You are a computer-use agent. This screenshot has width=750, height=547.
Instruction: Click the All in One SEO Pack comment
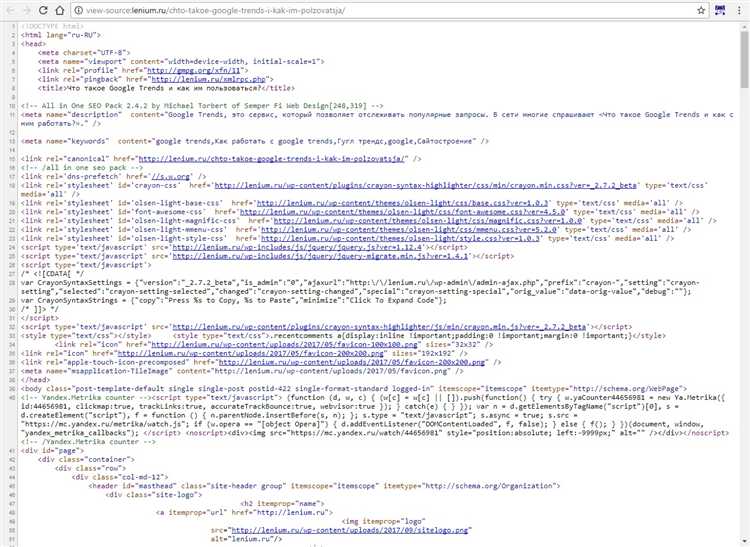pyautogui.click(x=202, y=106)
